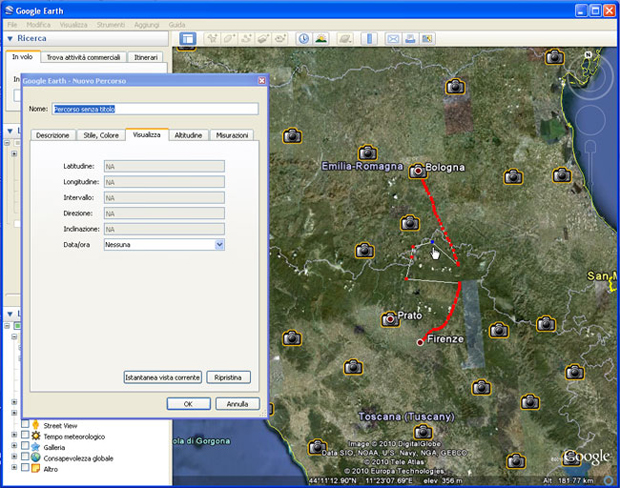
Task: Enable the Street View layer checkbox
Action: point(25,424)
